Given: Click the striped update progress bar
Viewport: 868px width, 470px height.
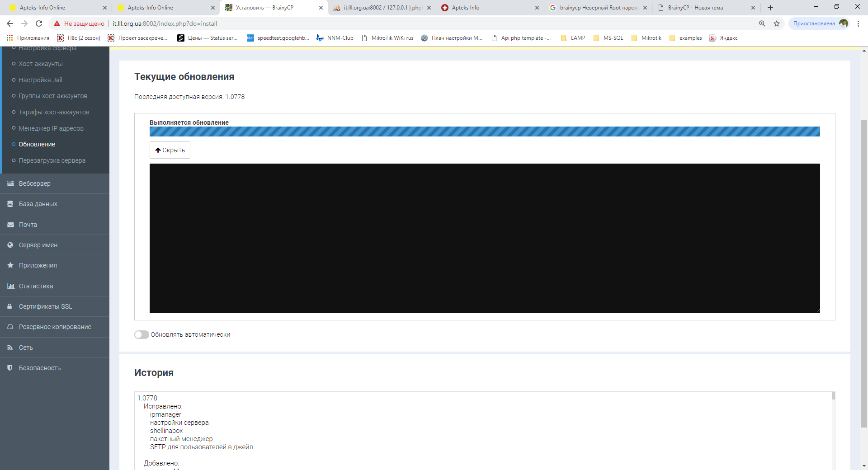Looking at the screenshot, I should (x=484, y=132).
